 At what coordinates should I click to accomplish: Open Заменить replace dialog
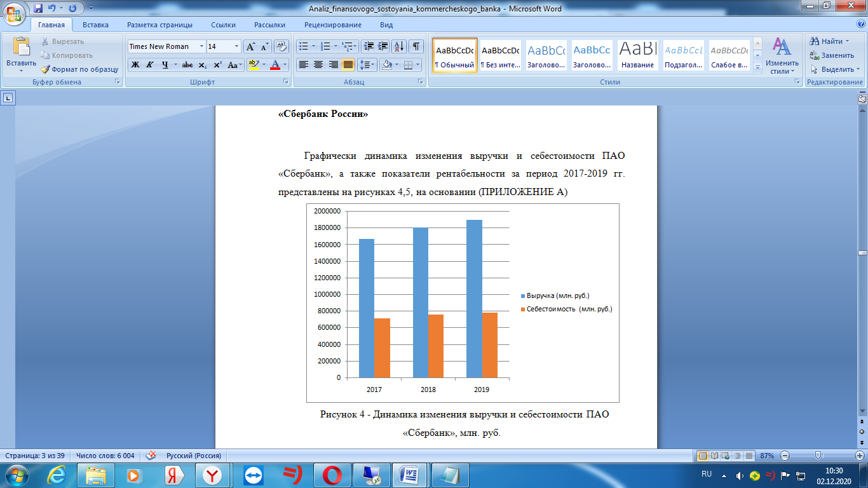pyautogui.click(x=832, y=55)
